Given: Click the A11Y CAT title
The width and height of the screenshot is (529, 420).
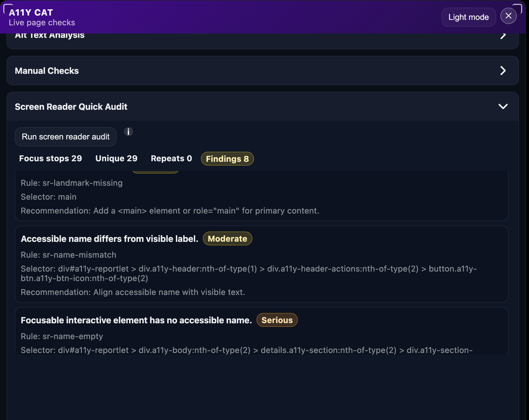Looking at the screenshot, I should pyautogui.click(x=31, y=13).
